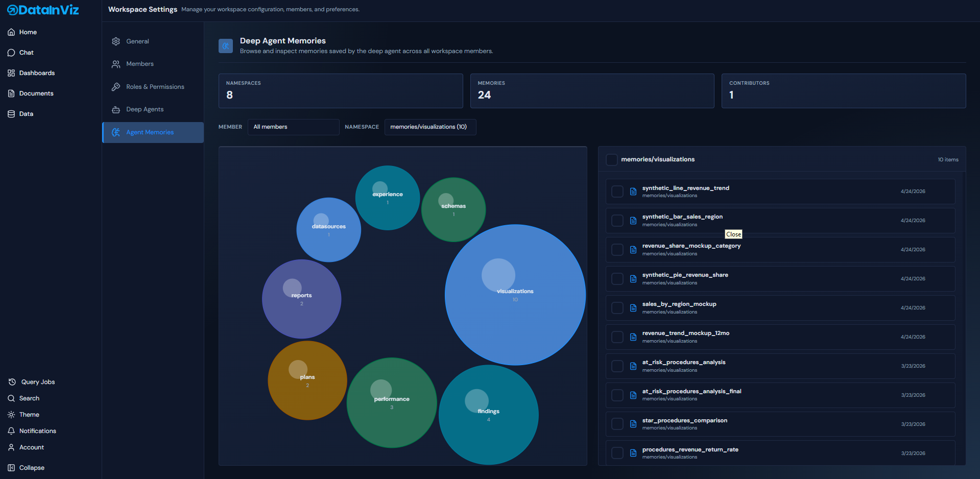This screenshot has width=980, height=479.
Task: Click the Account person icon
Action: tap(11, 447)
